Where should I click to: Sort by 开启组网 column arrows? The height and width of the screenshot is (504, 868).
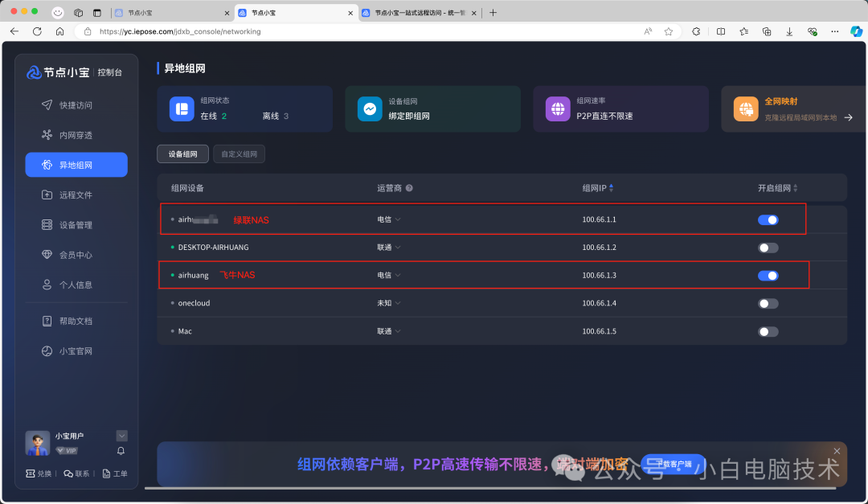[796, 188]
